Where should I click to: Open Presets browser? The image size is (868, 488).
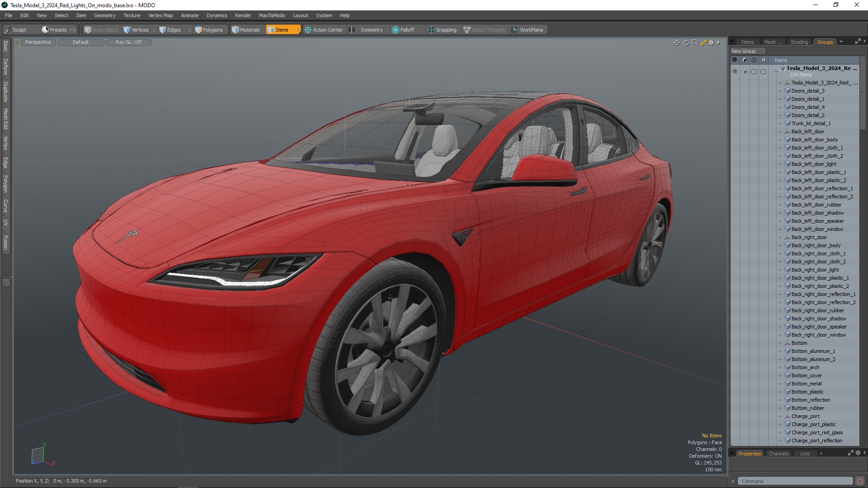pyautogui.click(x=59, y=30)
